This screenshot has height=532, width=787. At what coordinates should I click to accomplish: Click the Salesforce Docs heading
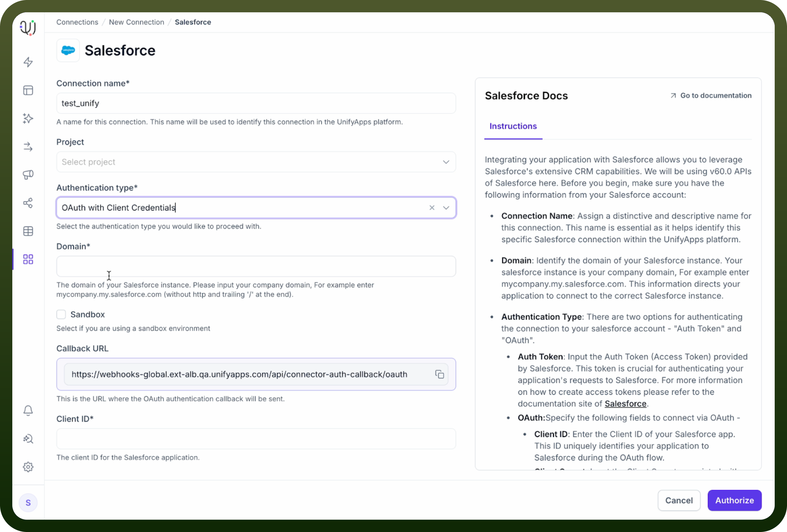pyautogui.click(x=526, y=96)
